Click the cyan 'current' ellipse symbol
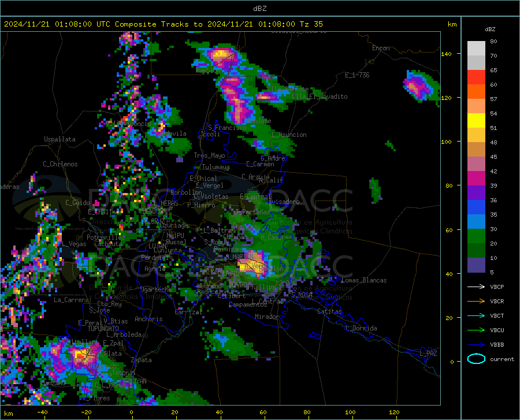The height and width of the screenshot is (420, 520). click(476, 359)
